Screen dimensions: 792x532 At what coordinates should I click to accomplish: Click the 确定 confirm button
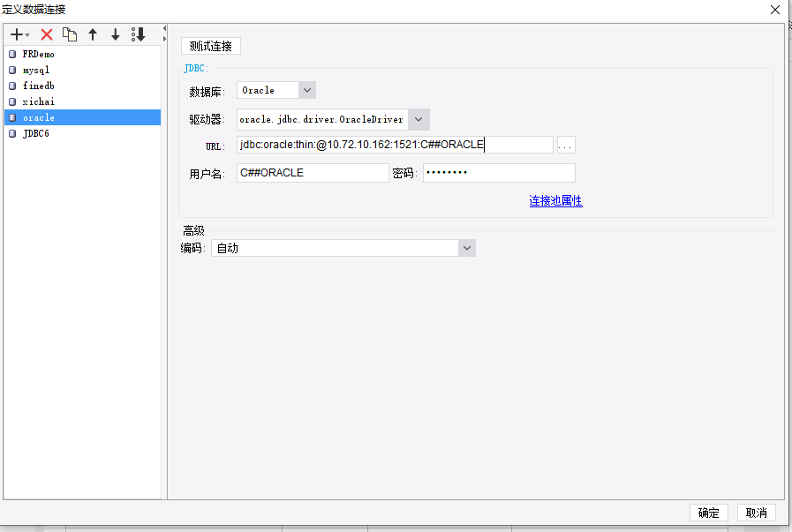[709, 513]
